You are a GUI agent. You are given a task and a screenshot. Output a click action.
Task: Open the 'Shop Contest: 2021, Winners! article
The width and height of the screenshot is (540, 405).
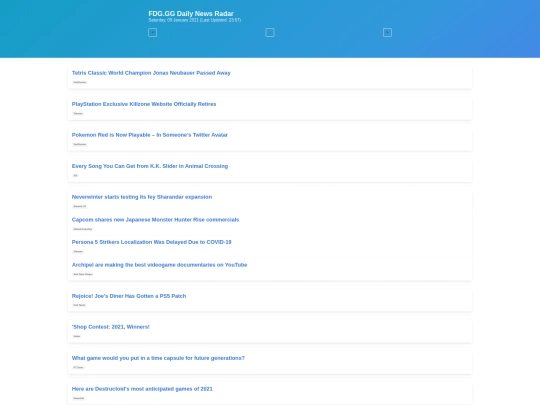click(111, 327)
